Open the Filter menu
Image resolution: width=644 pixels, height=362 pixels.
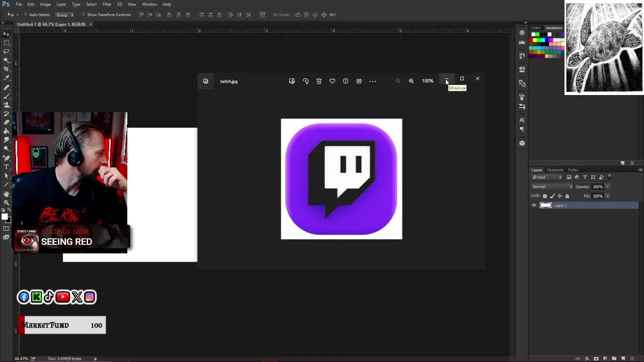coord(107,4)
